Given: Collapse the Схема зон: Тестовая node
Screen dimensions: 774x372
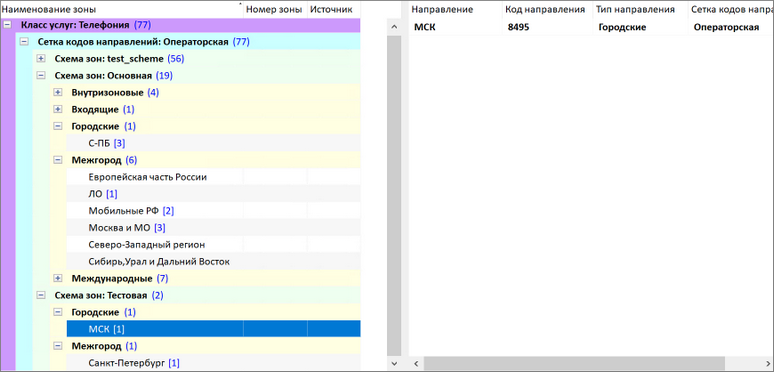Looking at the screenshot, I should (x=41, y=295).
